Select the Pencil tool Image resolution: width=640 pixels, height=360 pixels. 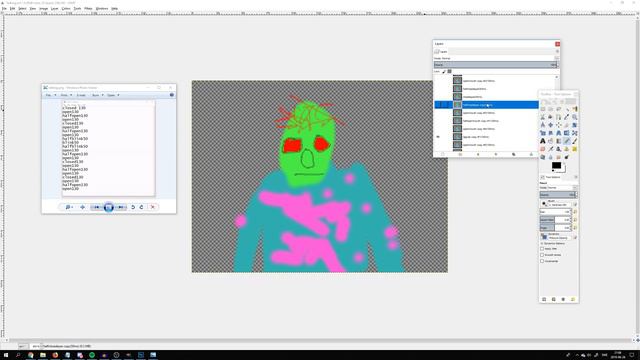(x=567, y=141)
